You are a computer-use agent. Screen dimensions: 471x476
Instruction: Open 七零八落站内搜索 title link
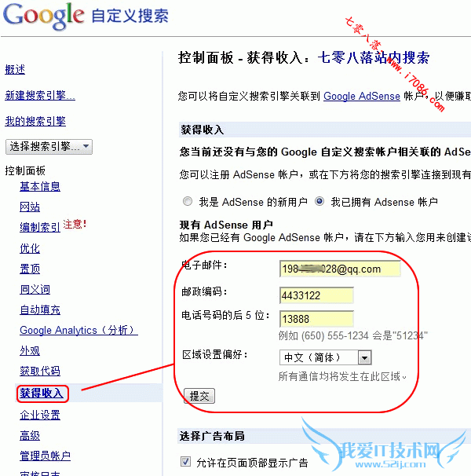point(374,57)
